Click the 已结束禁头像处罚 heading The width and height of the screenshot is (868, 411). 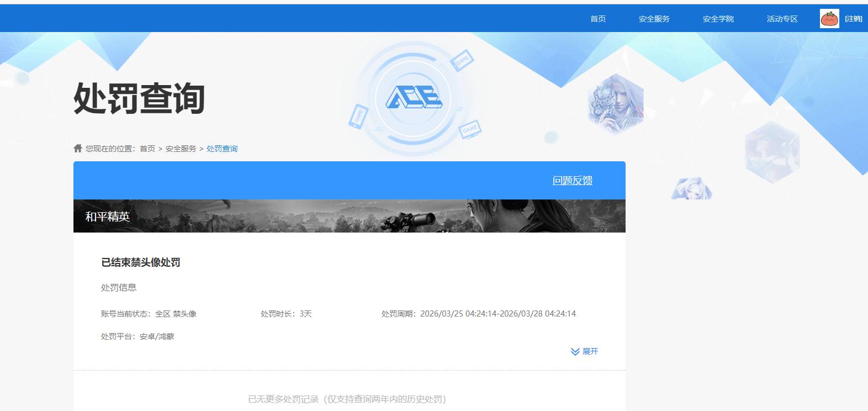(141, 262)
